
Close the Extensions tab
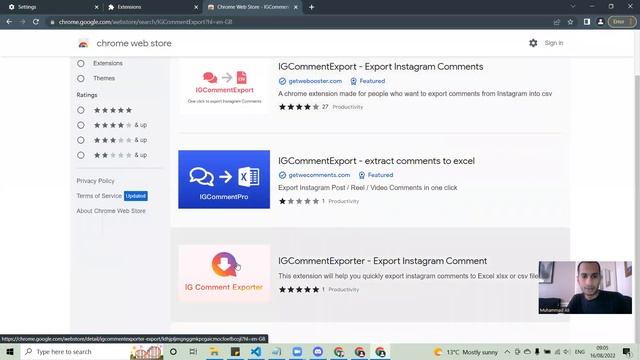196,7
